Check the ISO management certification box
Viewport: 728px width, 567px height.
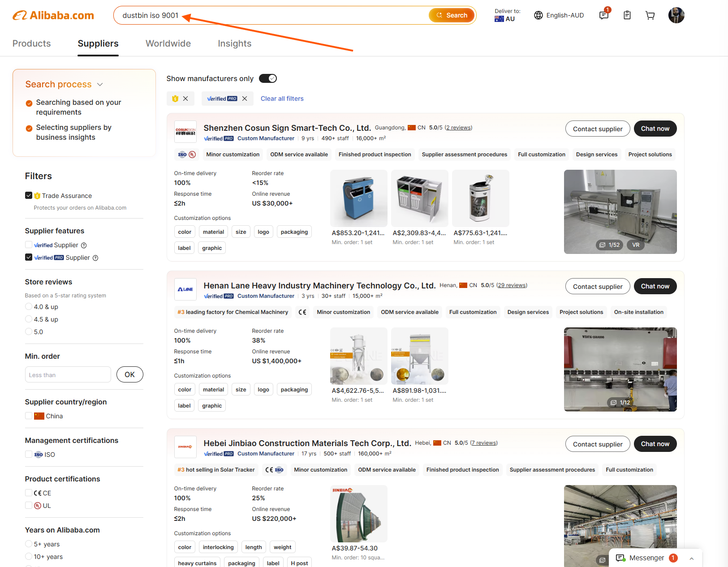[29, 454]
